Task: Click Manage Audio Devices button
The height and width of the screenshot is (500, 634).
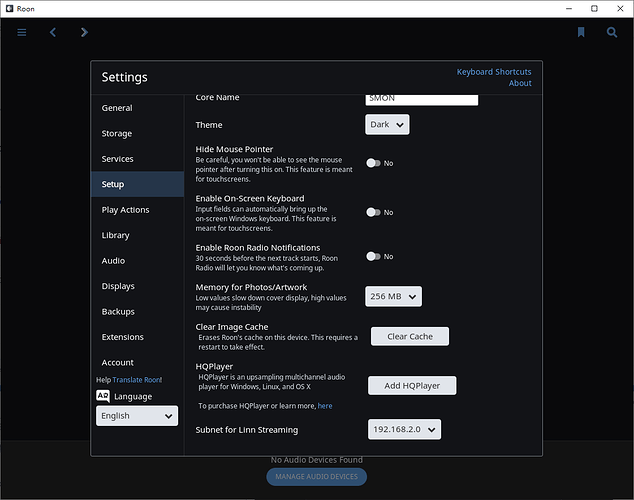Action: 317,477
